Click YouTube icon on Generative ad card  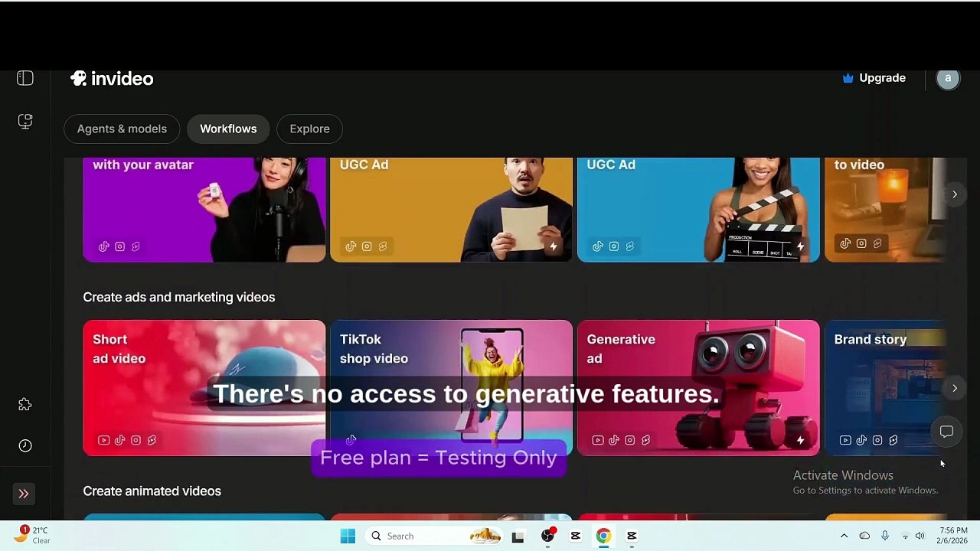point(598,440)
